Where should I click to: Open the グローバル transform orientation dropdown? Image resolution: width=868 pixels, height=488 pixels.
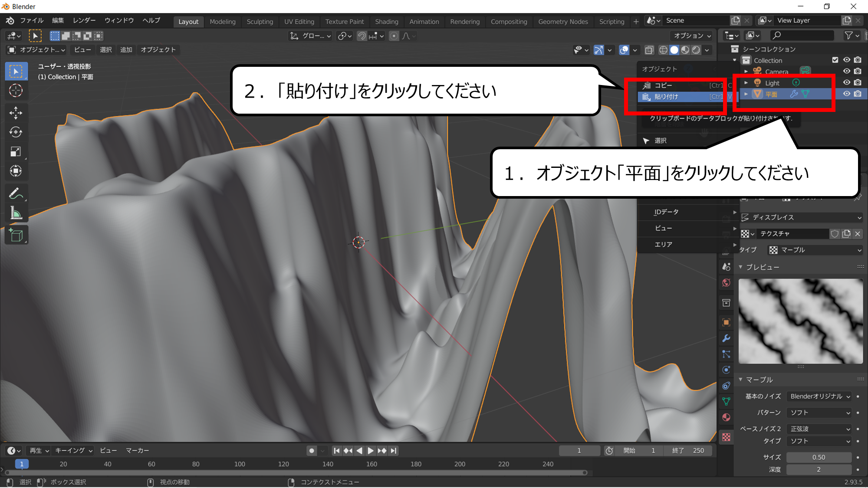point(311,36)
